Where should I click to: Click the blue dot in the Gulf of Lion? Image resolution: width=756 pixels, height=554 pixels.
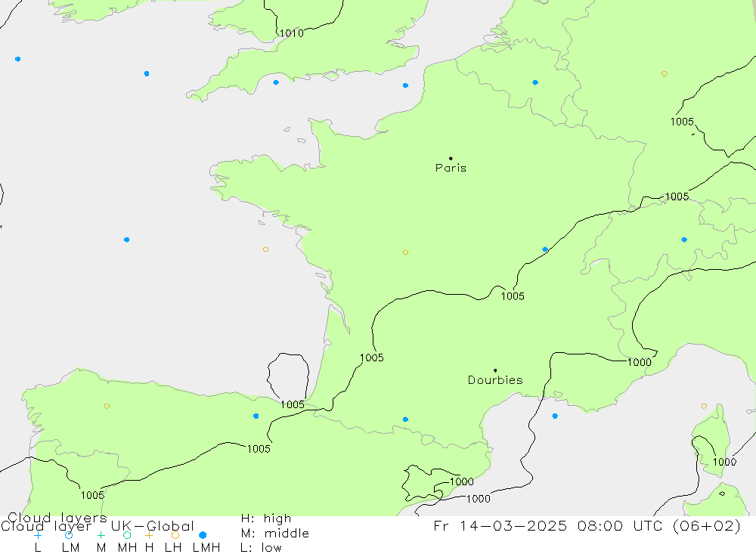555,416
